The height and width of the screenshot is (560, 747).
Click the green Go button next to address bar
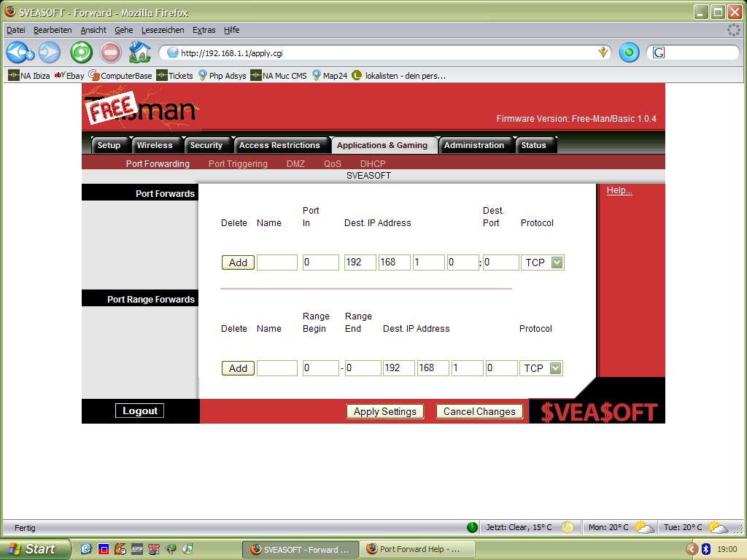[x=629, y=52]
